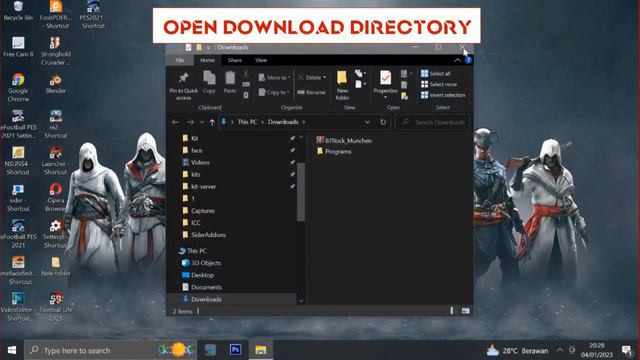Click This PC in the address bar
Screen dimensions: 640x360
[247, 122]
